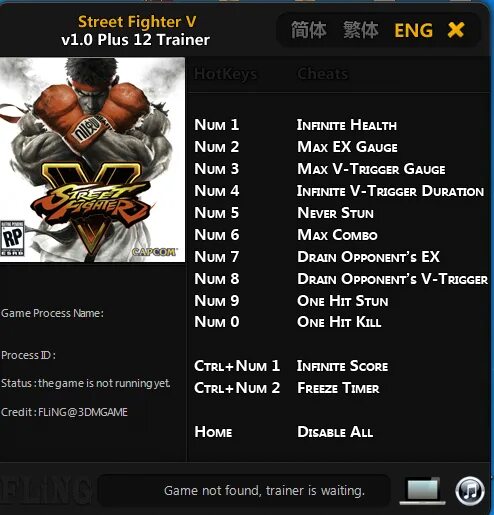The height and width of the screenshot is (515, 494).
Task: Click the Cheats column header
Action: (323, 74)
